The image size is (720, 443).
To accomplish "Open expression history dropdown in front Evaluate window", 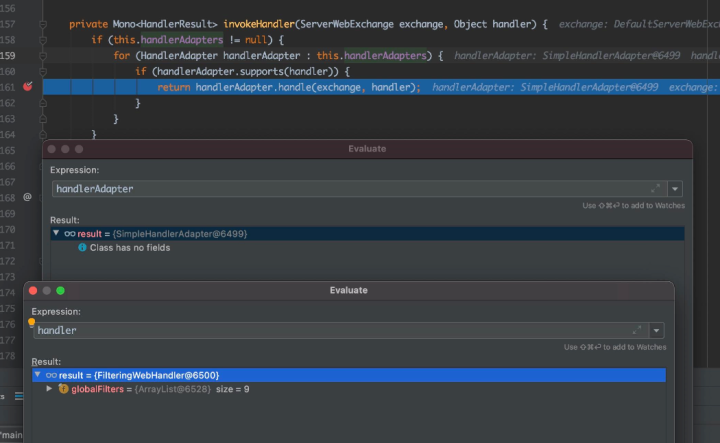I will pyautogui.click(x=656, y=331).
